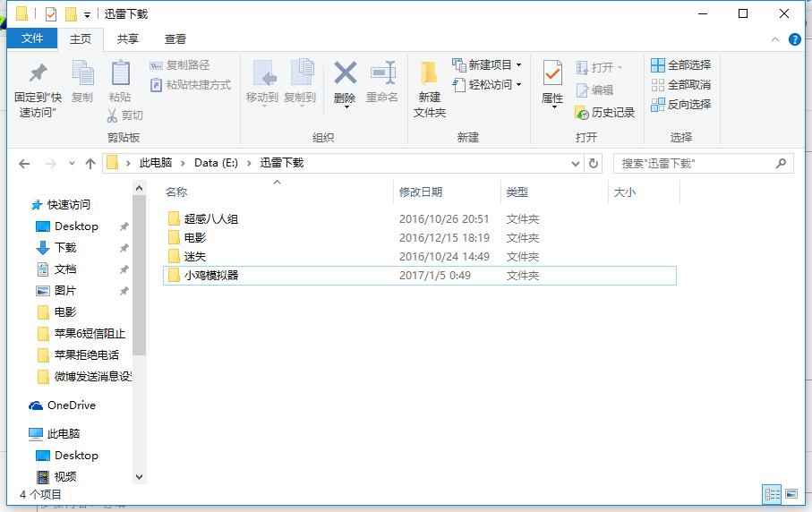Click Select All in the ribbon
Image resolution: width=812 pixels, height=512 pixels.
point(681,64)
